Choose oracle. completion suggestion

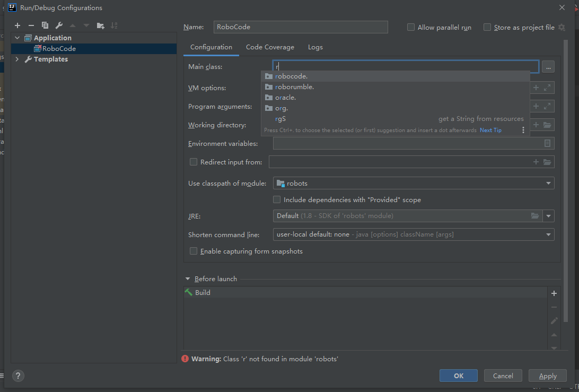pyautogui.click(x=395, y=98)
